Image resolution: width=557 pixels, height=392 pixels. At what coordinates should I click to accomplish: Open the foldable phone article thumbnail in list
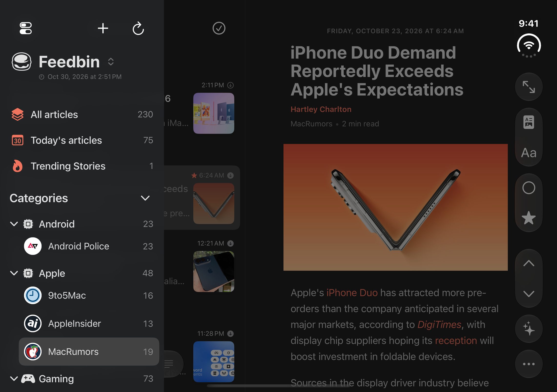pos(214,204)
